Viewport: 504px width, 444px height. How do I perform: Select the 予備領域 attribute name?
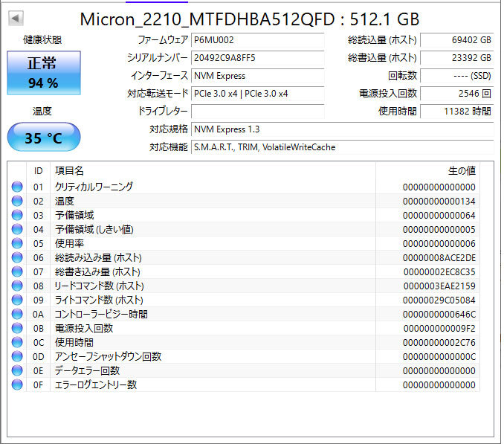74,215
